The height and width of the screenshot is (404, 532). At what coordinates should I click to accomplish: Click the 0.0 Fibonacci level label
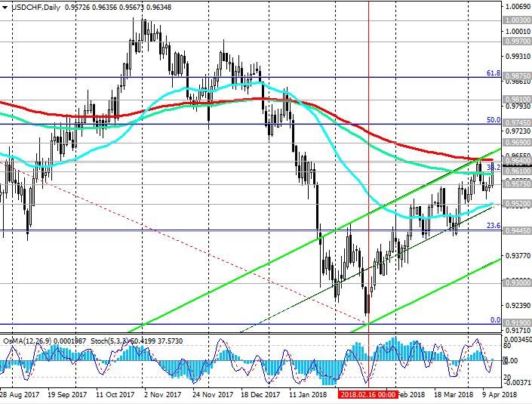click(x=496, y=320)
